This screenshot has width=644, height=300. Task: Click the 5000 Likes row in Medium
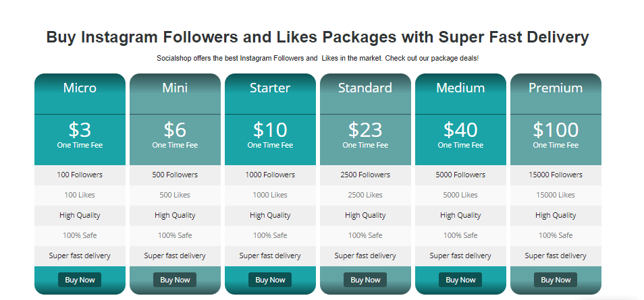(460, 195)
